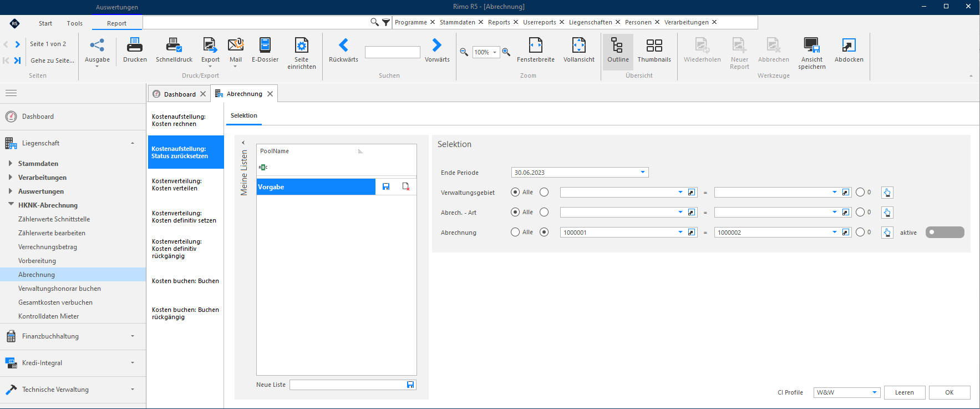The width and height of the screenshot is (980, 409).
Task: Click the Fensterbreite zoom icon
Action: click(536, 45)
